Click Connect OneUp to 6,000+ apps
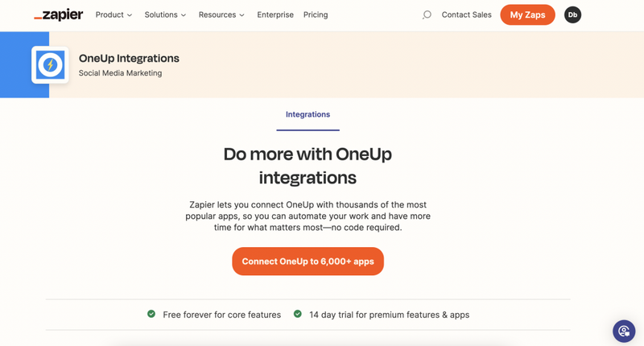The width and height of the screenshot is (644, 346). [308, 261]
